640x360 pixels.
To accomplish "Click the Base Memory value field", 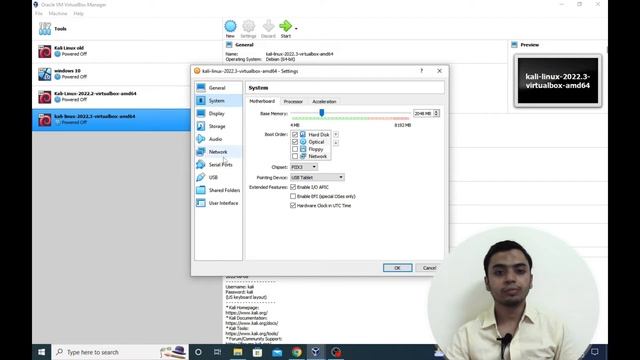I will point(423,113).
